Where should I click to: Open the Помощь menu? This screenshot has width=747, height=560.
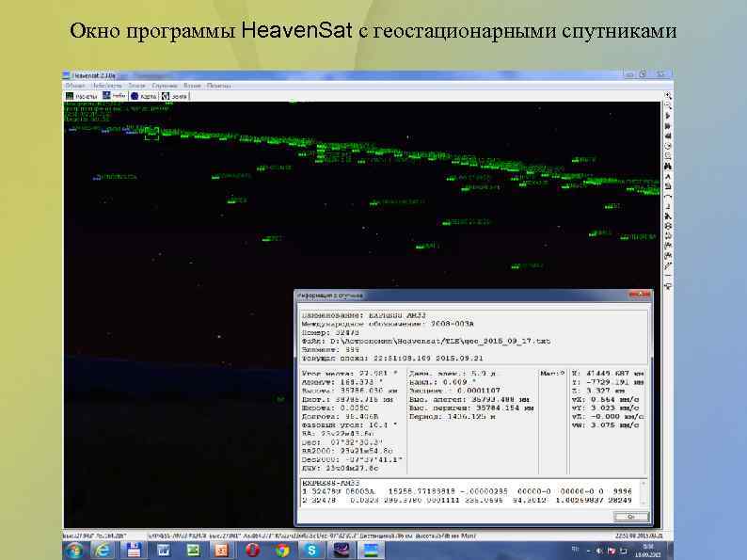(x=219, y=86)
